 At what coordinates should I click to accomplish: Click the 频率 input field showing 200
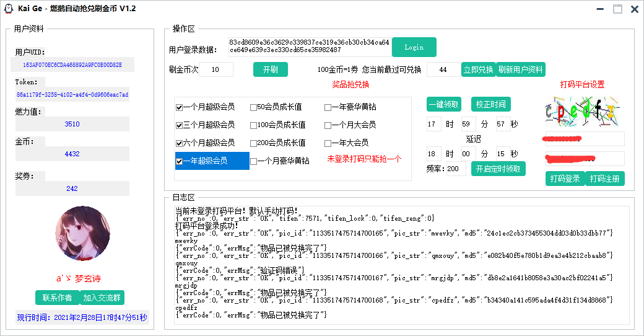click(x=456, y=169)
